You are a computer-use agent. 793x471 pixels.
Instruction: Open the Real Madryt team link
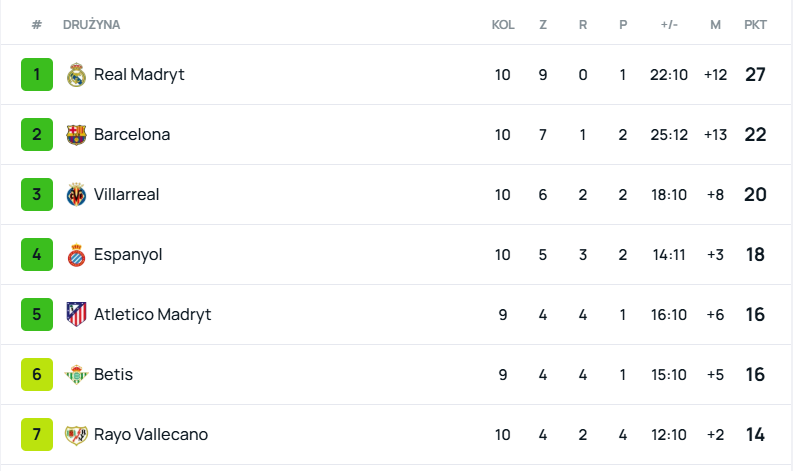139,75
